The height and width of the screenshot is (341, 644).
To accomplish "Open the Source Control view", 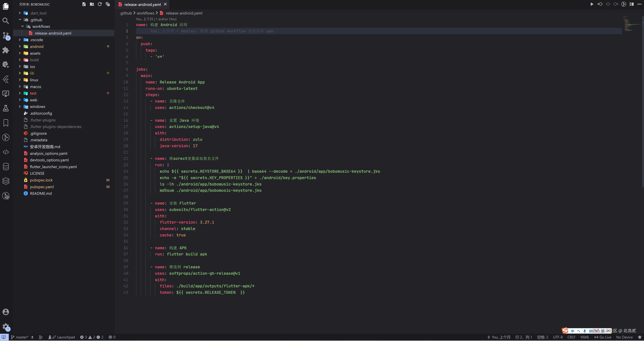I will pyautogui.click(x=6, y=35).
